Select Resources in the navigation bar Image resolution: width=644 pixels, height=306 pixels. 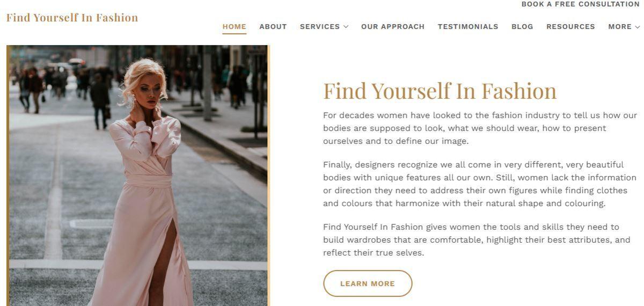pyautogui.click(x=570, y=26)
